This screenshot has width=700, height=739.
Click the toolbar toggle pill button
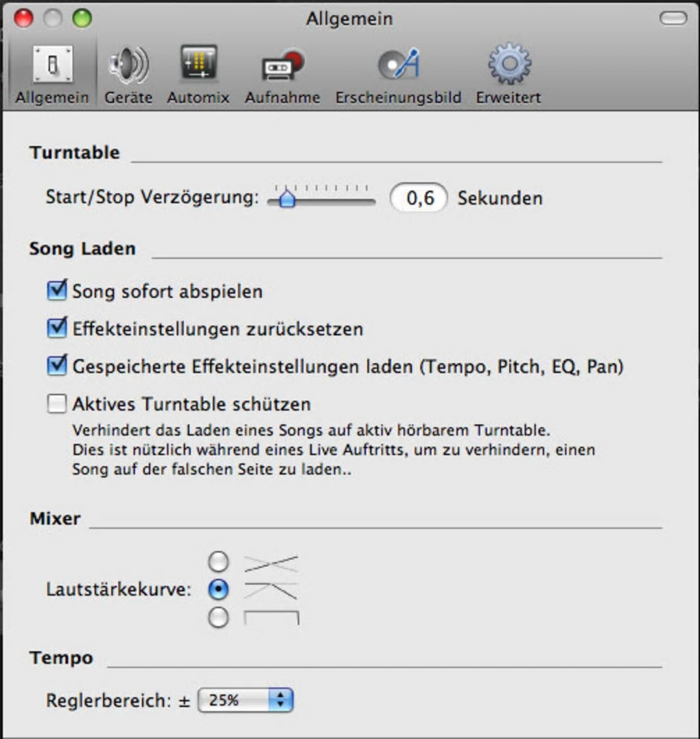(x=673, y=18)
